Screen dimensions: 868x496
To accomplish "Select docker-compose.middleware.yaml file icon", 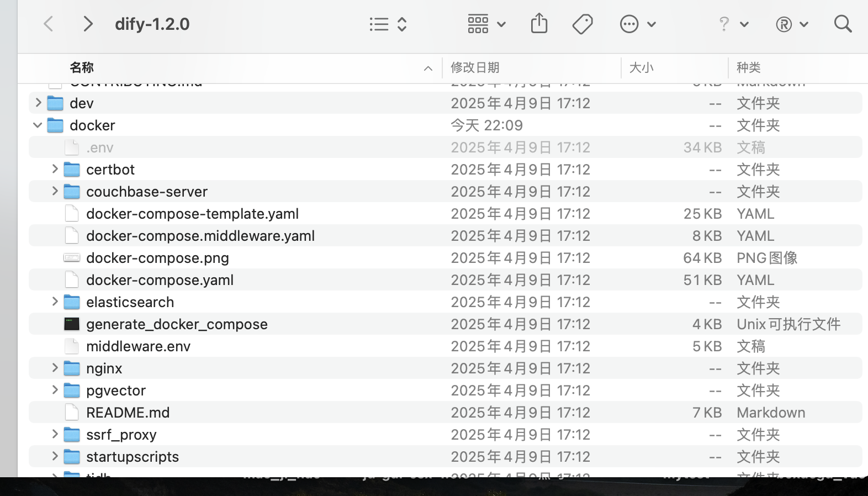I will tap(72, 236).
